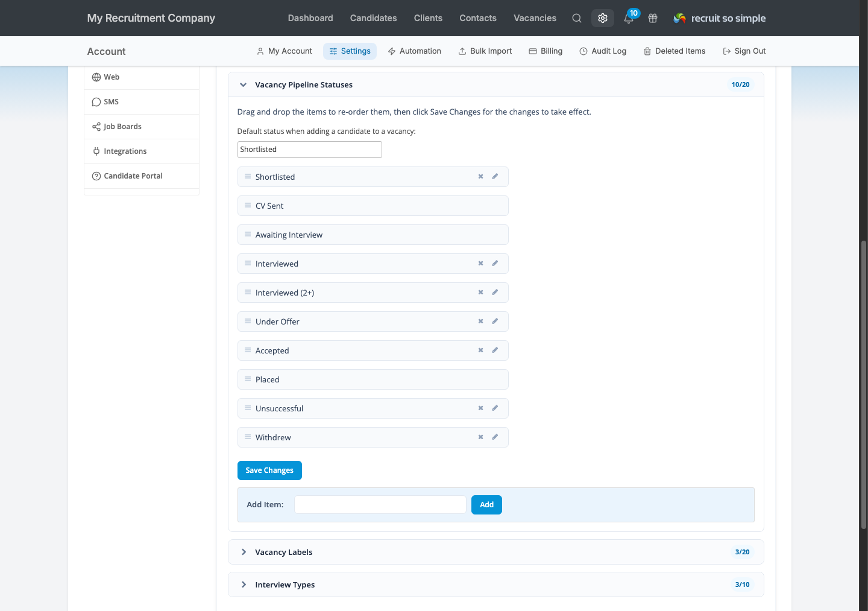Edit the Under Offer status row
This screenshot has width=868, height=611.
click(x=495, y=321)
